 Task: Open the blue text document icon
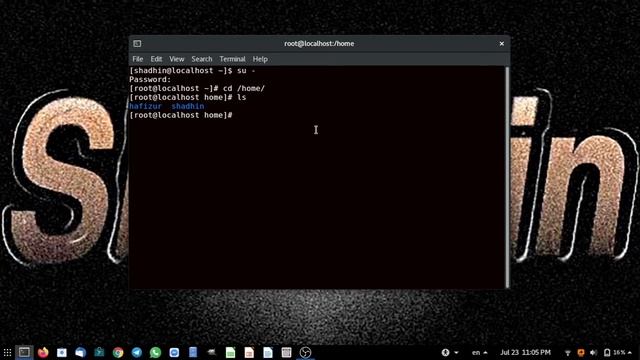pos(268,352)
